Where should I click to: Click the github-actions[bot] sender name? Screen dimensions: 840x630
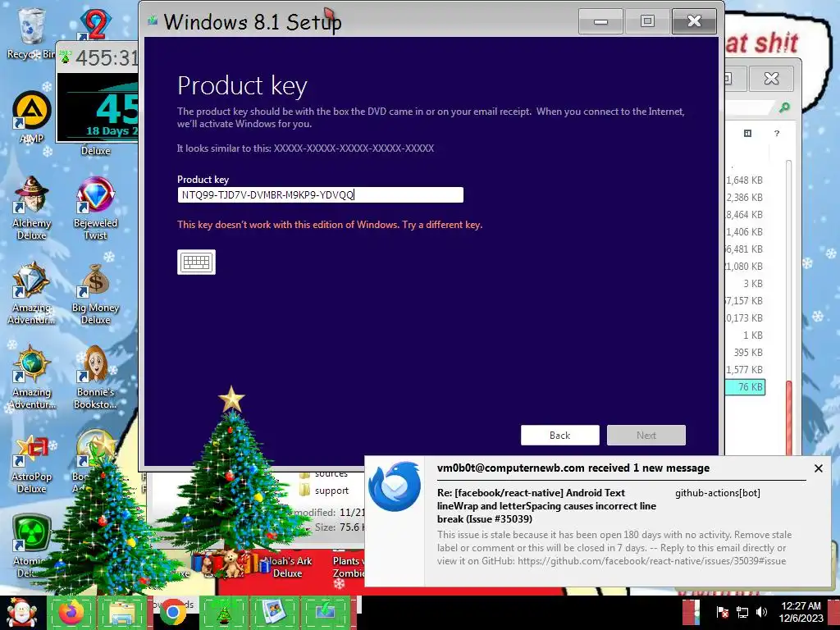[717, 493]
